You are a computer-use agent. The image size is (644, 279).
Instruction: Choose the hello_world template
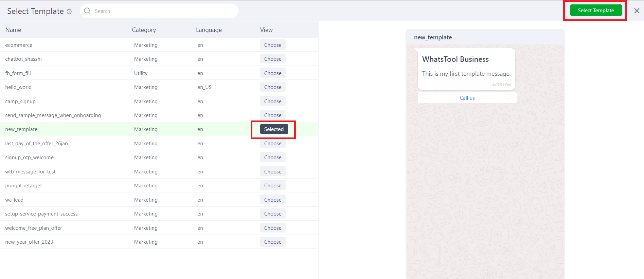coord(273,87)
